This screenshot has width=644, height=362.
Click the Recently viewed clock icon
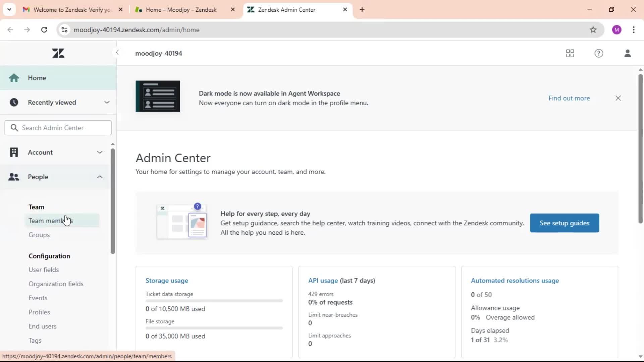(14, 102)
